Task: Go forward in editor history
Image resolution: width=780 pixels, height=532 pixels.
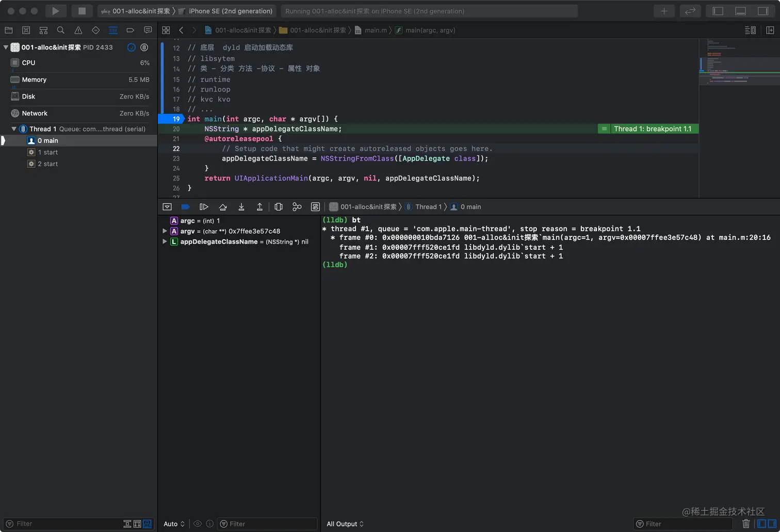Action: (194, 30)
